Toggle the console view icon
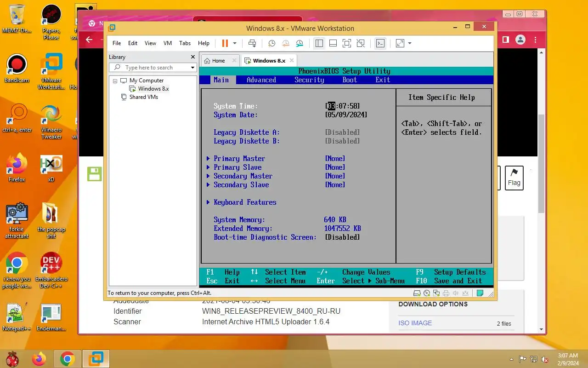This screenshot has width=588, height=368. (380, 43)
